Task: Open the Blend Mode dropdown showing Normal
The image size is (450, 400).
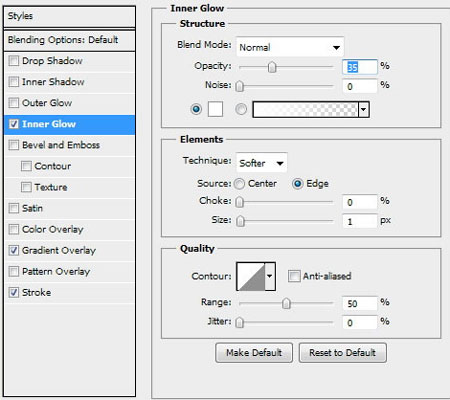Action: pos(290,47)
